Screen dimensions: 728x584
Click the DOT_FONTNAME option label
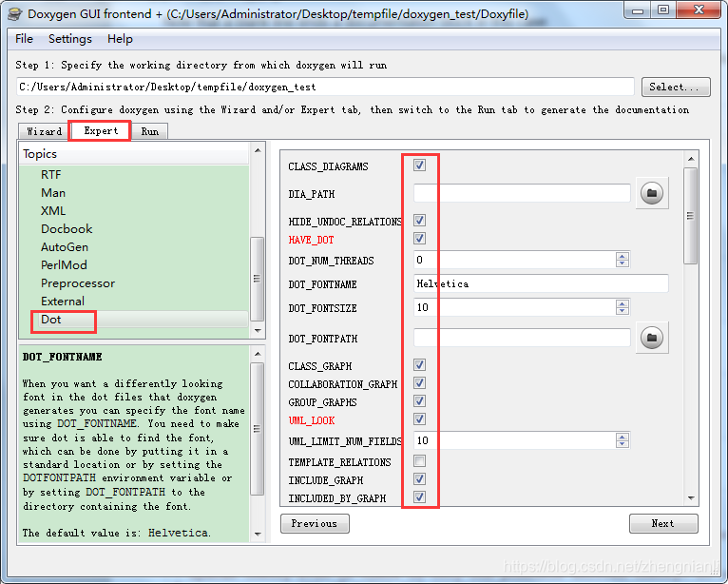pos(323,284)
